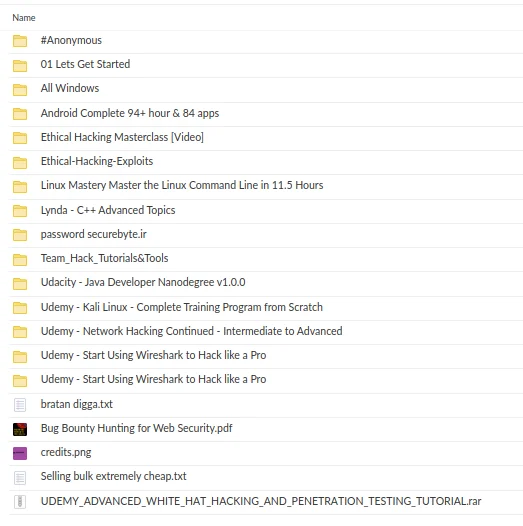Viewport: 523px width, 526px height.
Task: Click text file icon for bratan digga.txt
Action: tap(20, 405)
